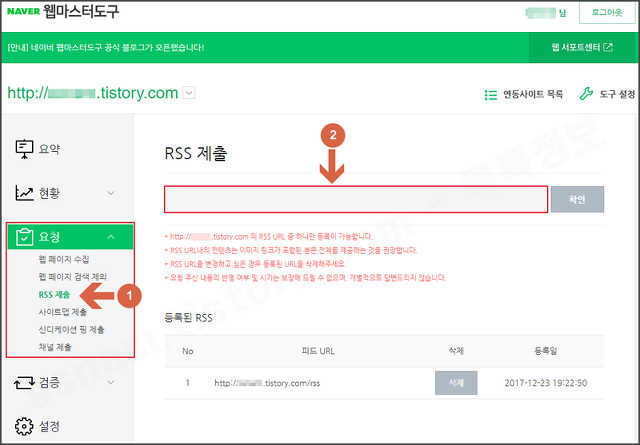Click the 등록일 column header
640x445 pixels.
point(546,351)
